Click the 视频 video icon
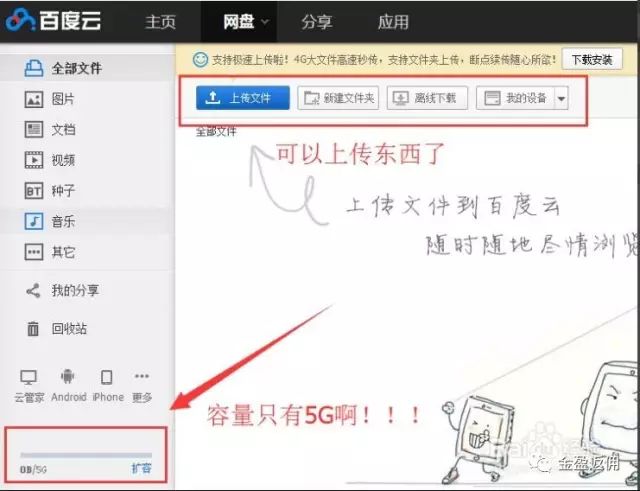This screenshot has width=640, height=491. [34, 160]
